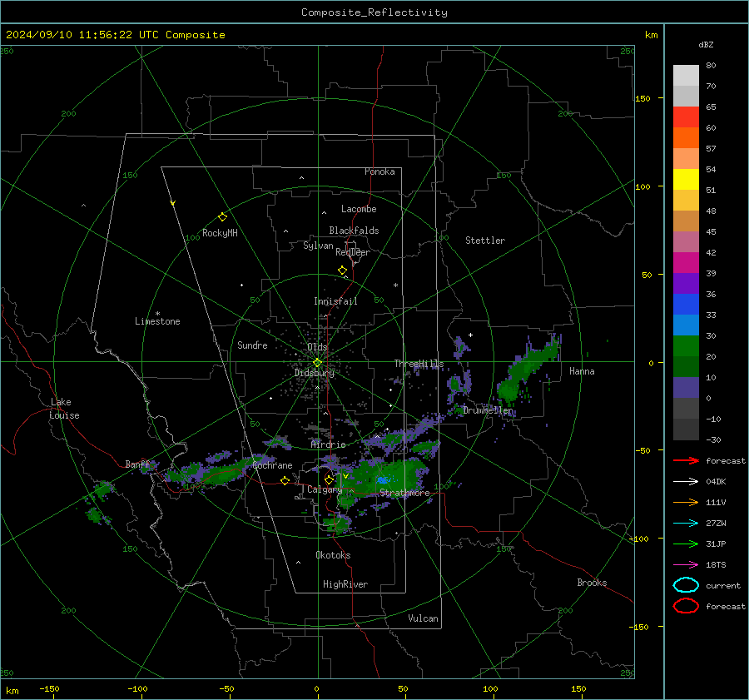Screen dimensions: 749x700
Task: Click the magenta 18TS arrow icon
Action: pos(686,565)
